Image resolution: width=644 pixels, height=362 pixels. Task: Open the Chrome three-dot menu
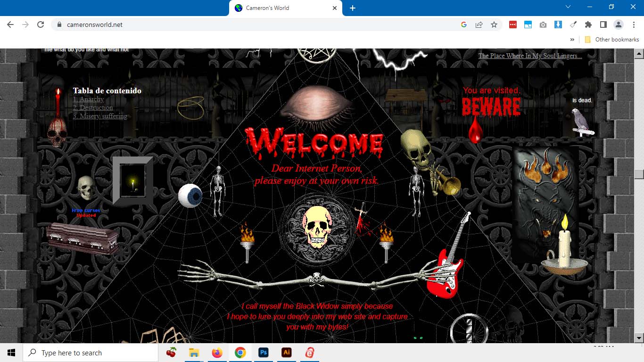pyautogui.click(x=633, y=25)
